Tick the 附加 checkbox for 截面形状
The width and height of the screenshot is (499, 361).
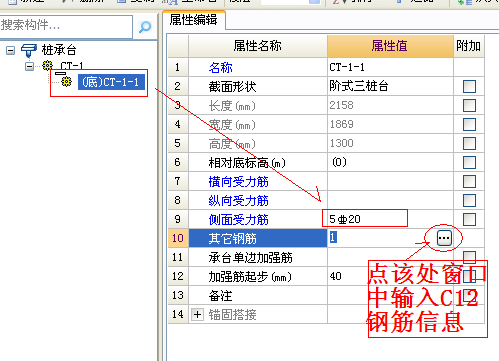click(x=469, y=86)
